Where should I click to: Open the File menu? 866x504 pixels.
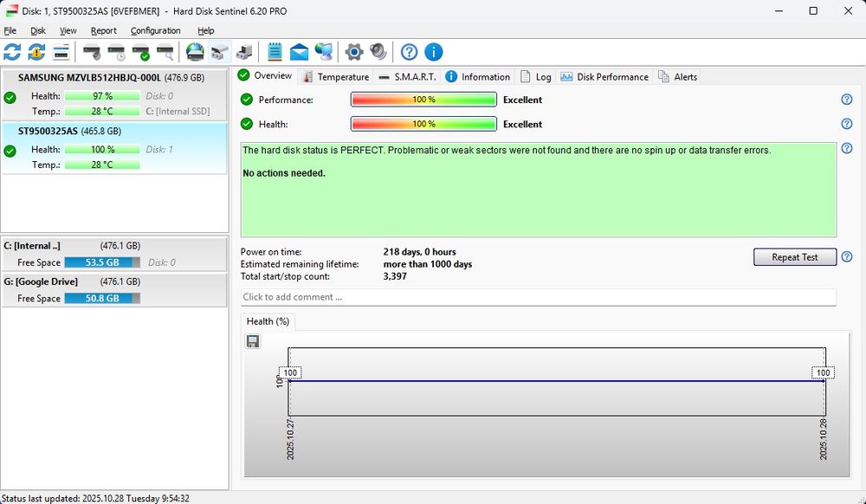[x=10, y=31]
